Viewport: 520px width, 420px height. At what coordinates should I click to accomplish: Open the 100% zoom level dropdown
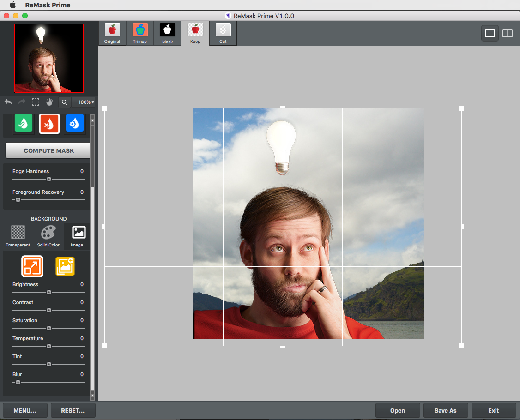pos(85,102)
